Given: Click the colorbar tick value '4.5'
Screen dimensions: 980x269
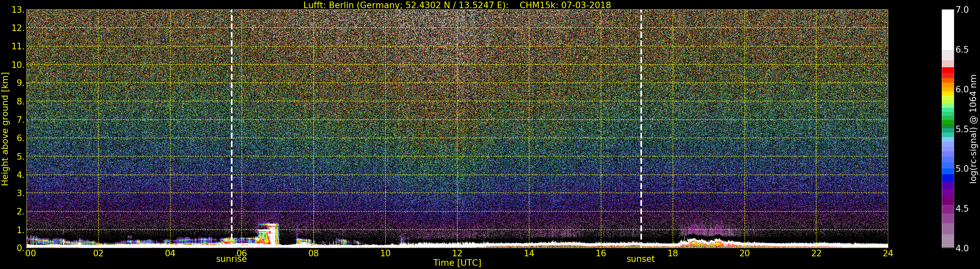Looking at the screenshot, I should [962, 209].
